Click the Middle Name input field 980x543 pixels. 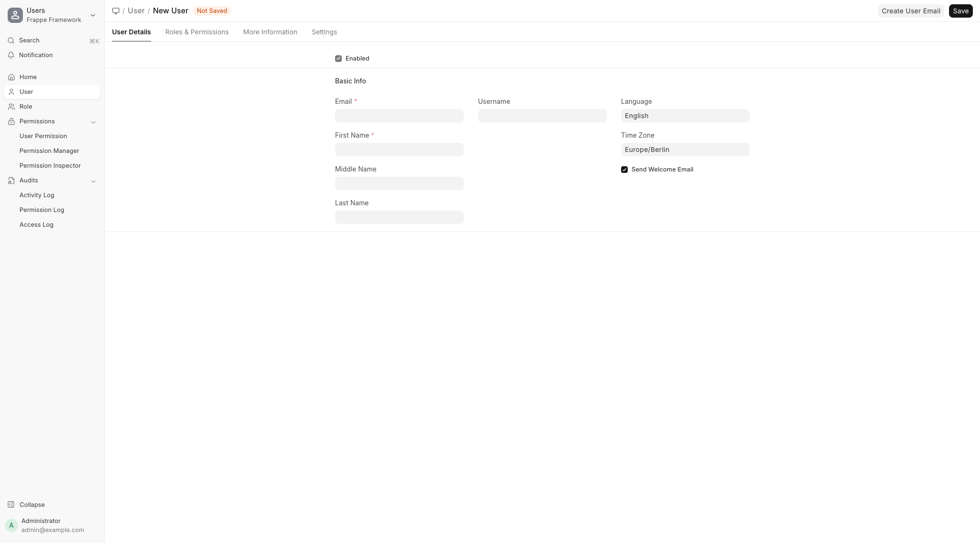[x=399, y=183]
